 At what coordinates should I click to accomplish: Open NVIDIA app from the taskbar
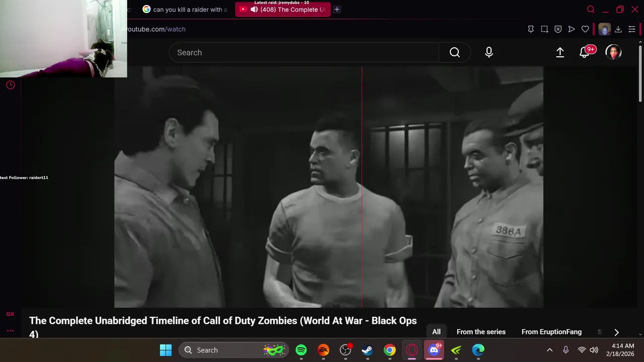click(x=456, y=350)
